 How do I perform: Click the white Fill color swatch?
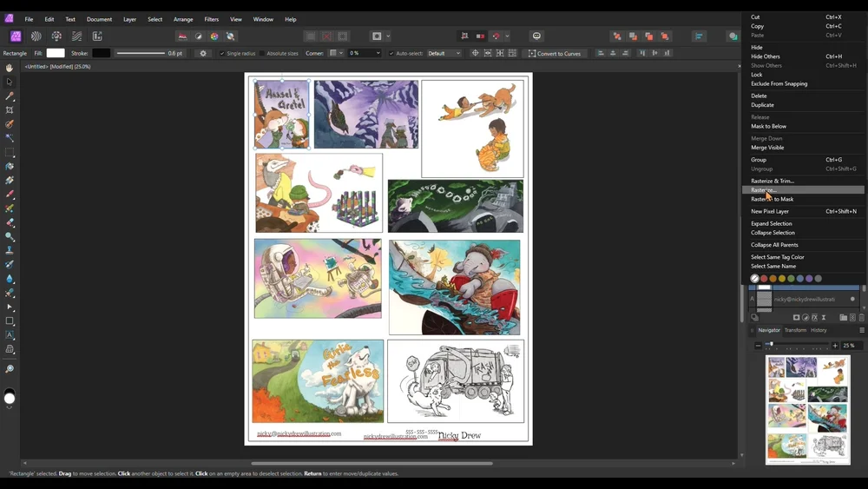(x=56, y=53)
